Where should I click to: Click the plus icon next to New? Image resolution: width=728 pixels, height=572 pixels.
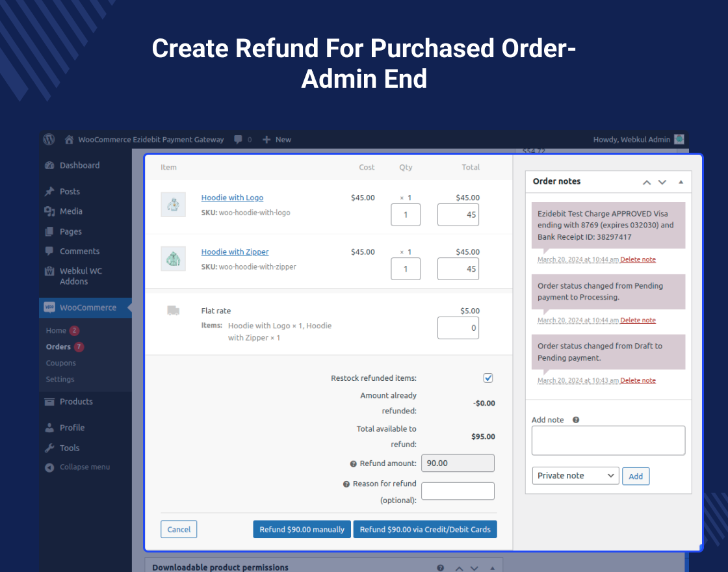point(266,139)
